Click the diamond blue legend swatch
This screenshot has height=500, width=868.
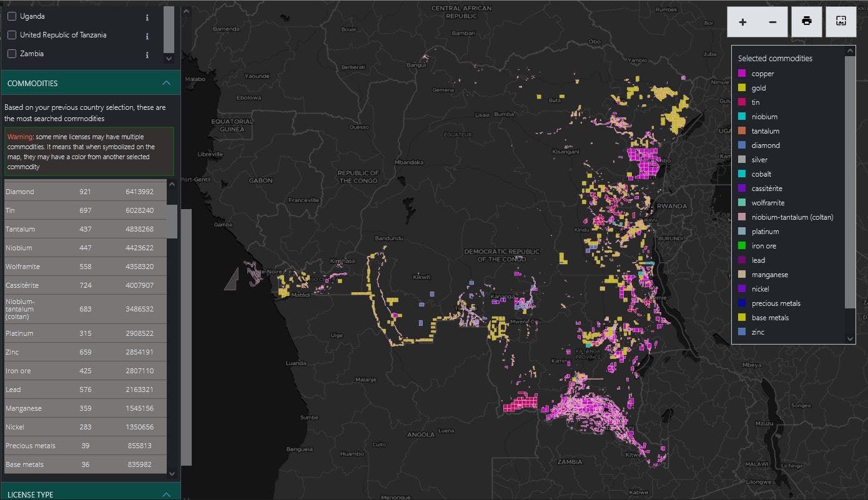742,145
